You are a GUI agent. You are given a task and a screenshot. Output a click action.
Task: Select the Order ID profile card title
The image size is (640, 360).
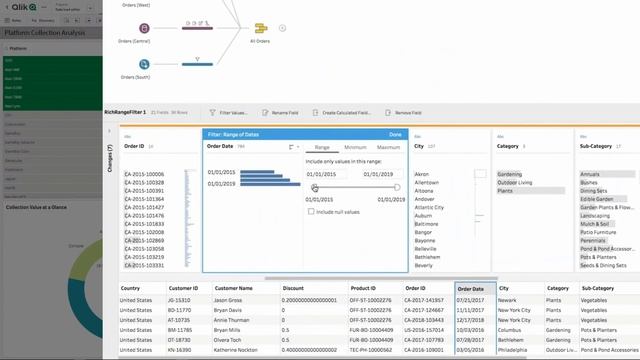[134, 146]
